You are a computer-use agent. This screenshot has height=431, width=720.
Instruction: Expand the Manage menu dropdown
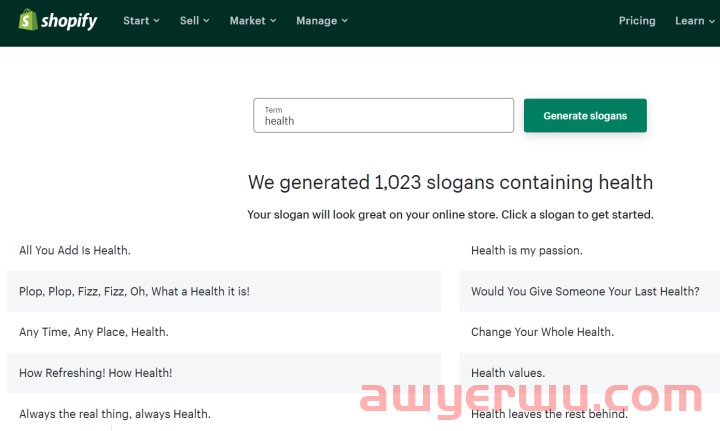pos(321,21)
